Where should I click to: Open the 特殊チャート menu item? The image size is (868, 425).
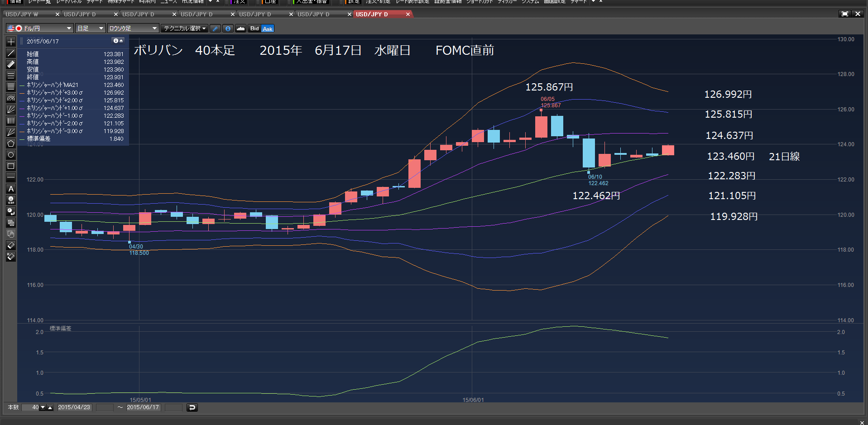point(121,1)
